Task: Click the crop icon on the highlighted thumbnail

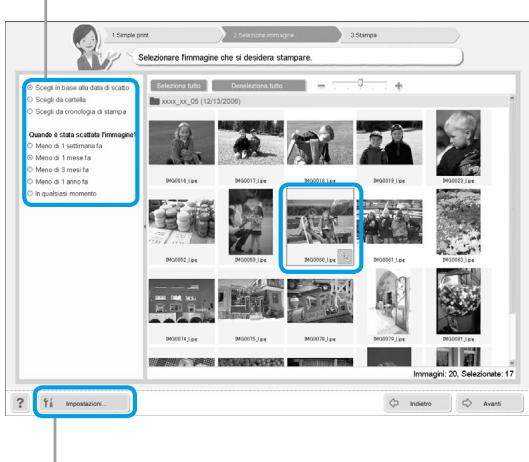Action: click(345, 256)
